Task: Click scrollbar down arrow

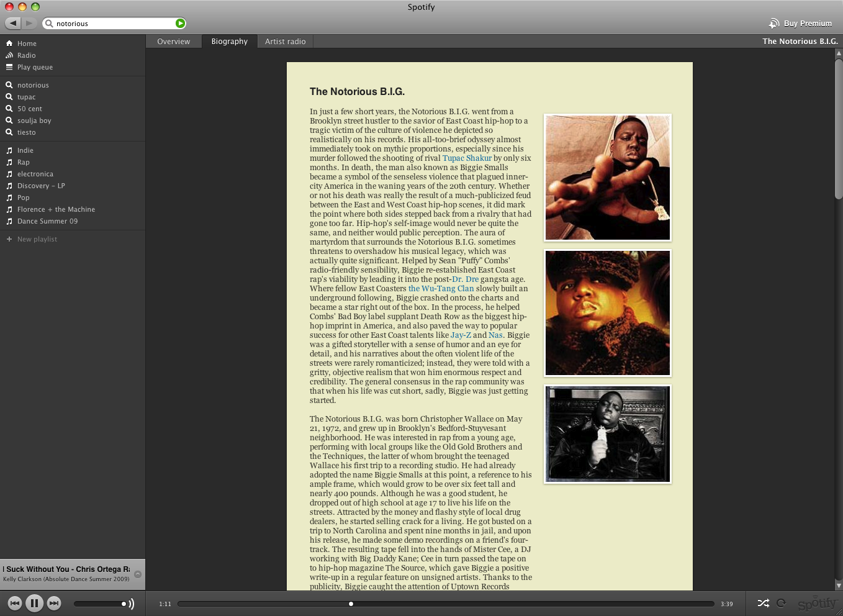Action: pos(839,586)
